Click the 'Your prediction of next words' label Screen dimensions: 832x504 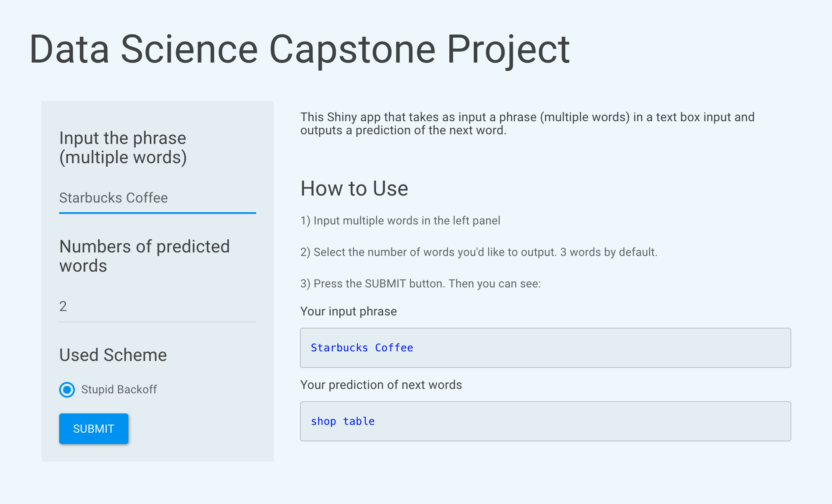coord(381,385)
